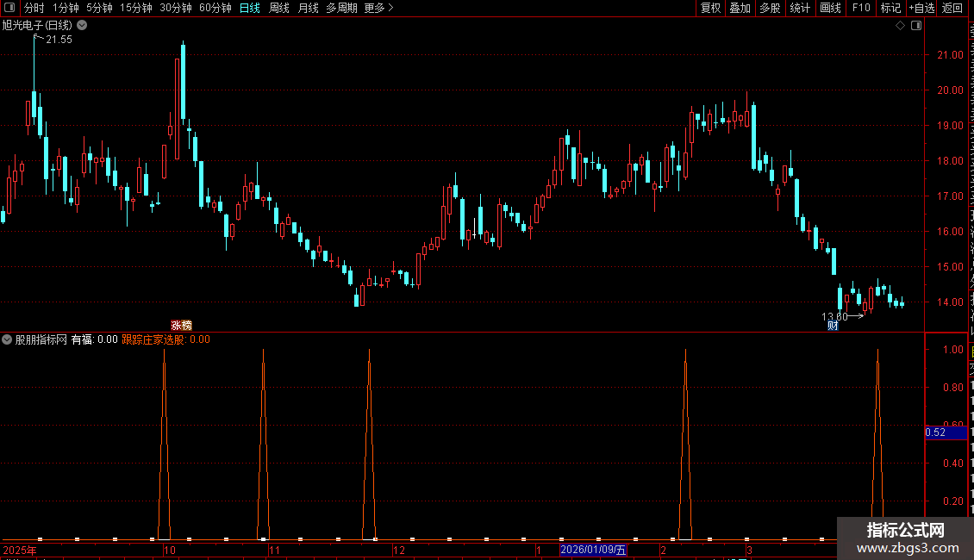Click the 14.00 price axis label
This screenshot has width=974, height=560.
951,302
